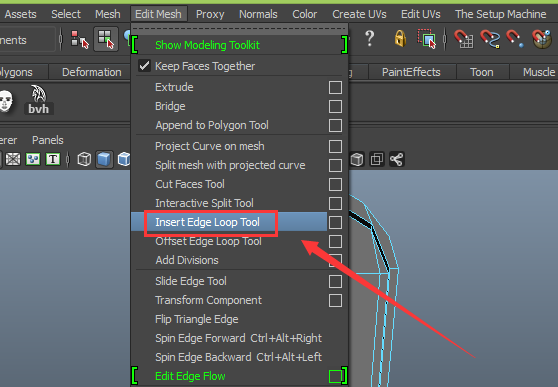558x387 pixels.
Task: Choose Append to Polygon Tool
Action: click(x=212, y=125)
